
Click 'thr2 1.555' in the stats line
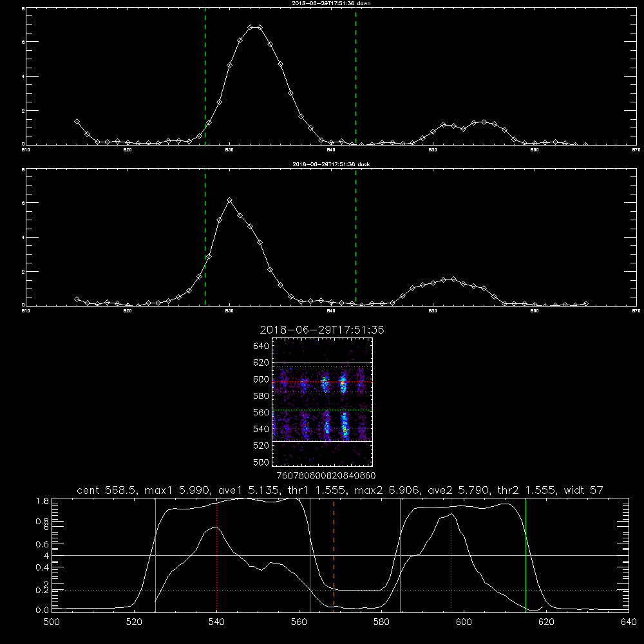pyautogui.click(x=527, y=490)
